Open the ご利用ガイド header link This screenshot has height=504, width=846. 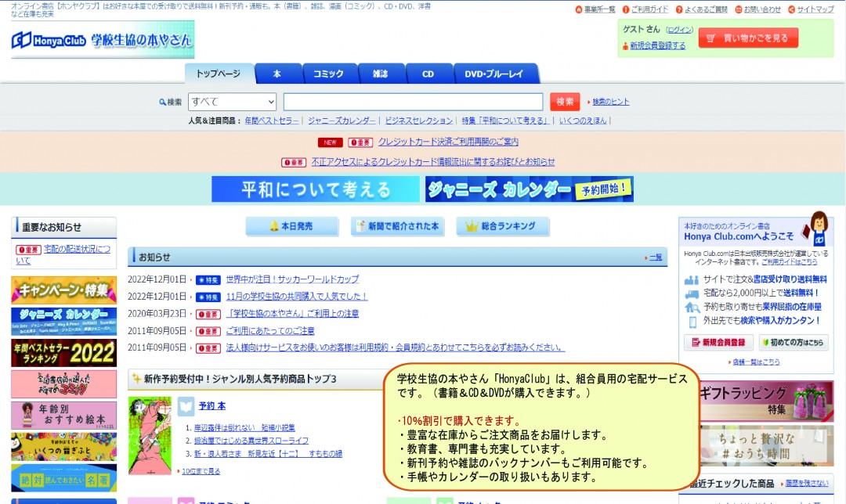(649, 9)
